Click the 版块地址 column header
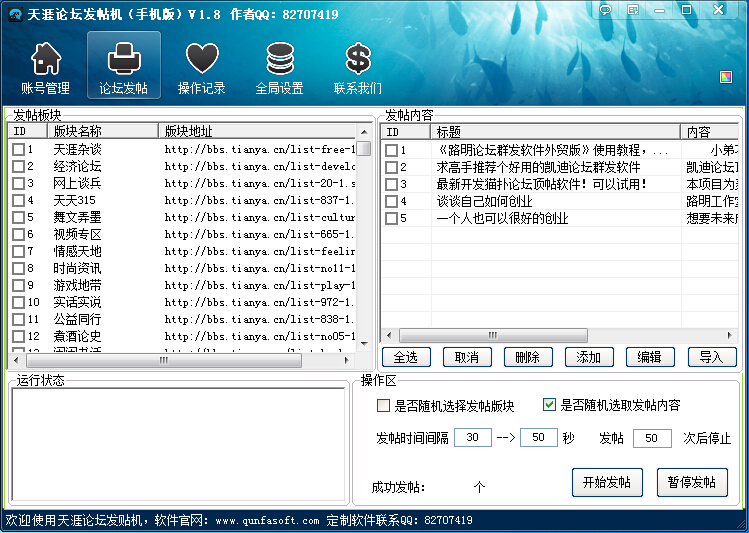Viewport: 749px width, 533px height. [260, 132]
